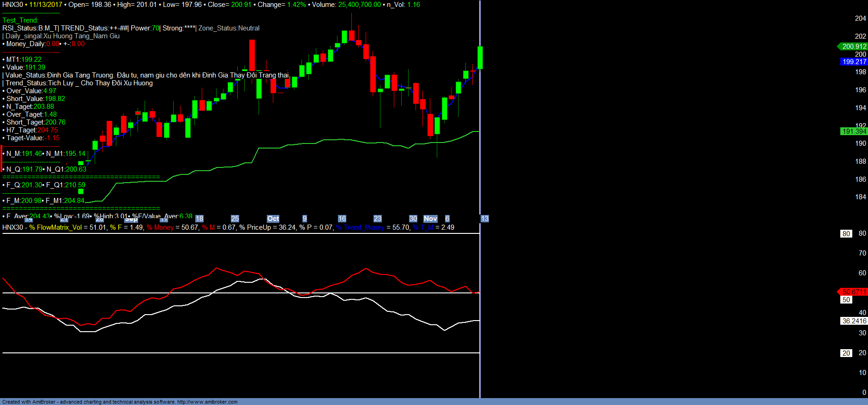
Task: Click the boxed 50 level marker
Action: coord(846,300)
